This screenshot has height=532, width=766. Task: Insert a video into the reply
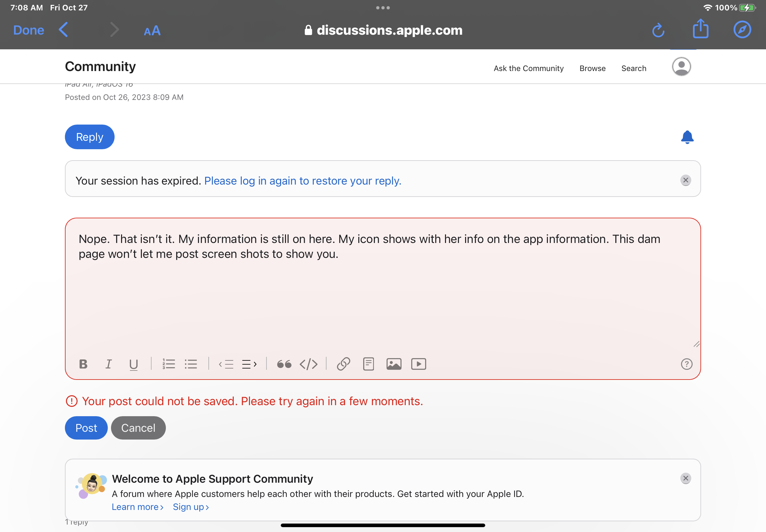418,364
